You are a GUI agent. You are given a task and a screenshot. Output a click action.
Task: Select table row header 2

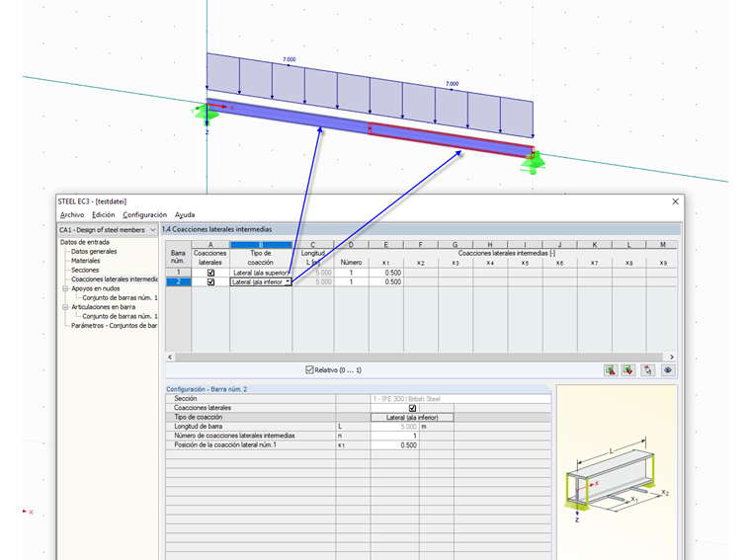[178, 281]
